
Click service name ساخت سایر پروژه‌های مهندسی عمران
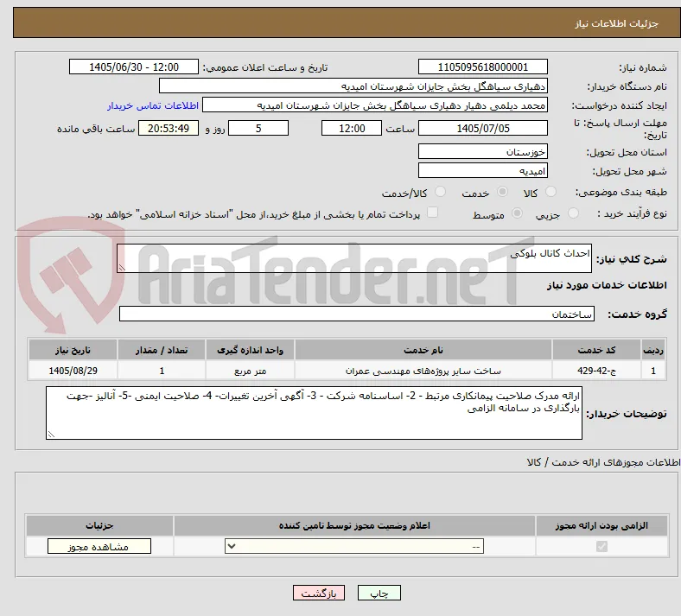click(423, 371)
